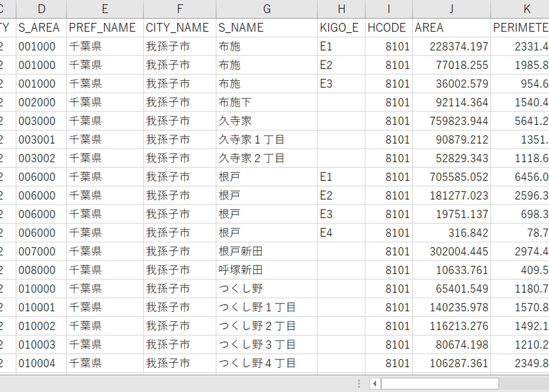Screen dimensions: 549x392
Task: Select the 久寺家 name cell
Action: click(x=267, y=121)
